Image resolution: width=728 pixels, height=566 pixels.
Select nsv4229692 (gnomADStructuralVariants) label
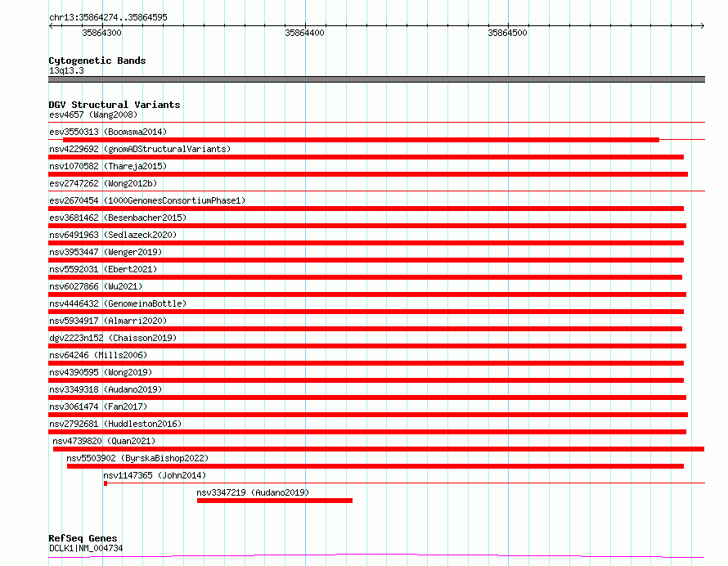tap(140, 149)
